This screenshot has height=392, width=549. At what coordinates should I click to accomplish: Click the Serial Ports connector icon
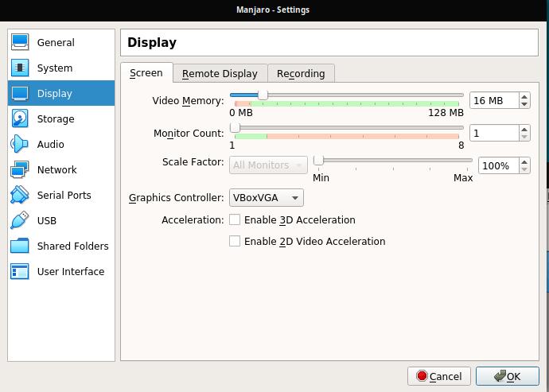click(x=20, y=195)
